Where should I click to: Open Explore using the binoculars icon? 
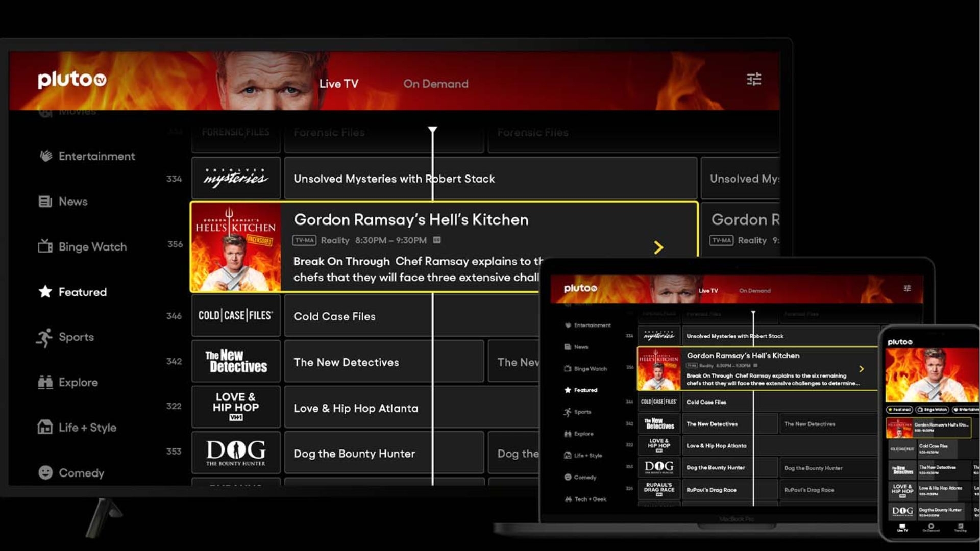pyautogui.click(x=45, y=382)
